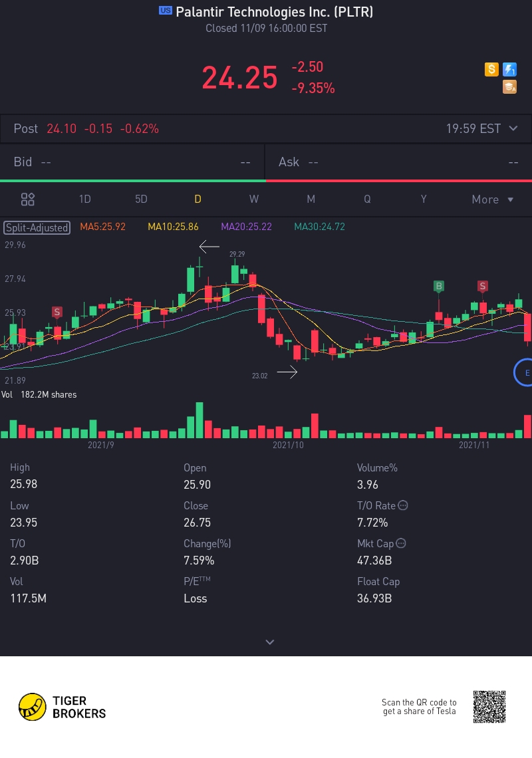Screen dimensions: 532x758
Task: Tap the MA10:25.86 indicator label
Action: tap(173, 227)
